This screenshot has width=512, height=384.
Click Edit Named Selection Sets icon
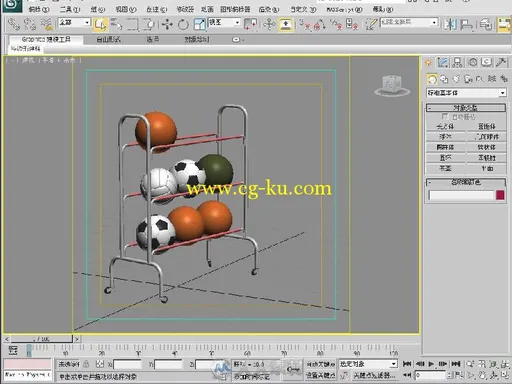[371, 25]
